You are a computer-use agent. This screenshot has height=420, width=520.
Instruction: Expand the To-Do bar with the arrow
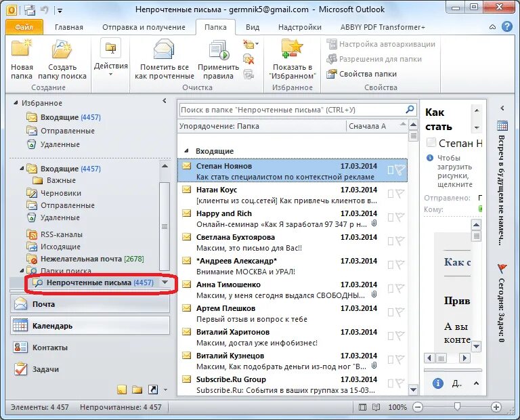point(502,108)
